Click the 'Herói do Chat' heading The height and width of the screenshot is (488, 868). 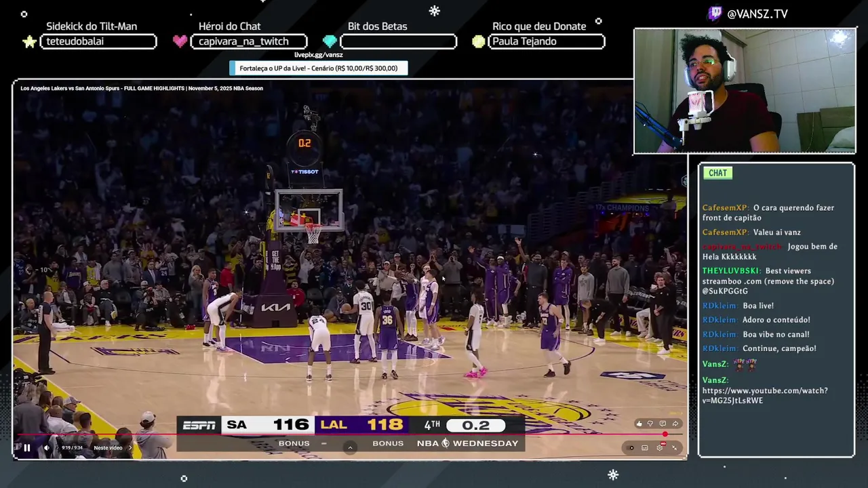pyautogui.click(x=230, y=26)
